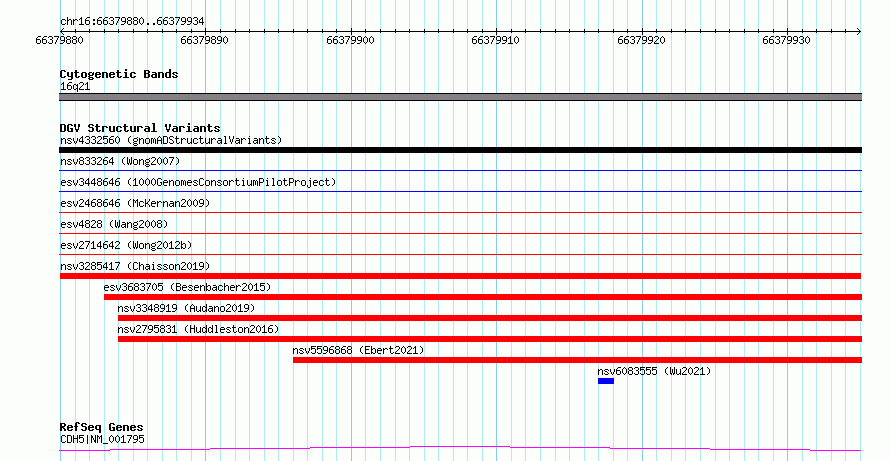Click the nsv2795831 (Huddleston2016) label
The width and height of the screenshot is (890, 461).
point(198,329)
